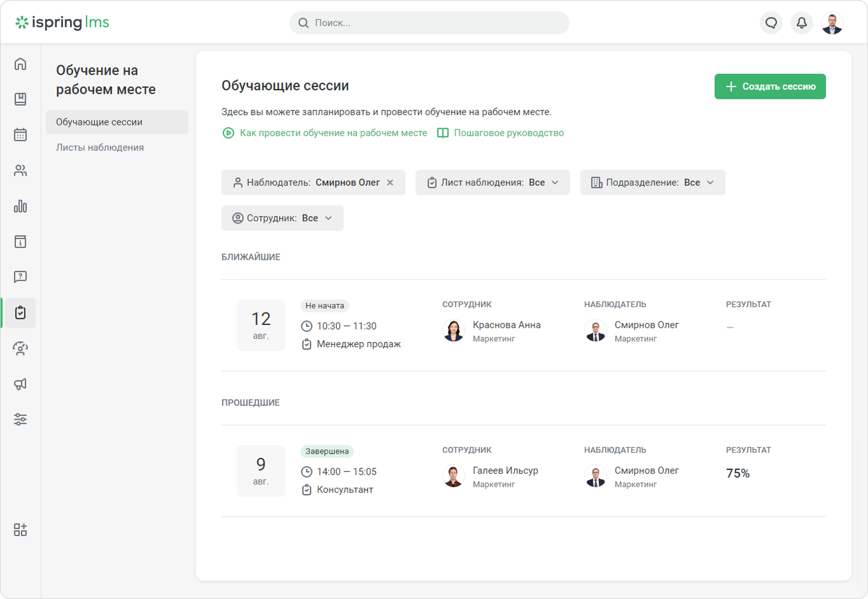Expand the Подразделение filter dropdown
The width and height of the screenshot is (868, 599).
[652, 182]
